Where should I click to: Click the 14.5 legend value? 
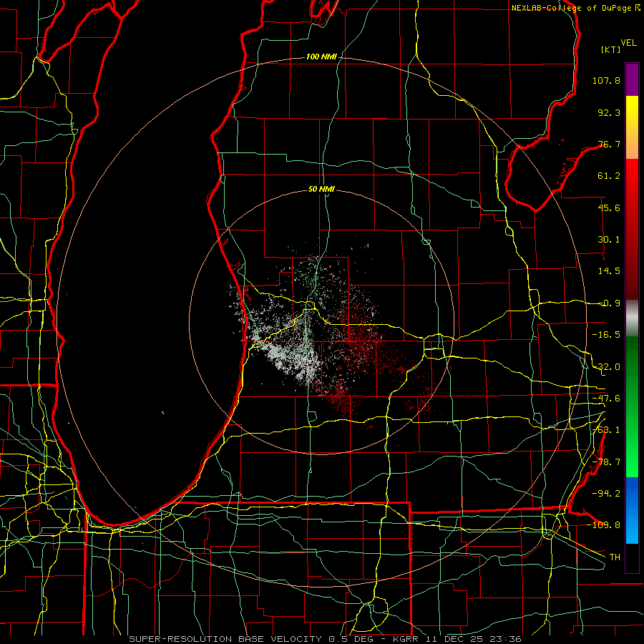[x=609, y=271]
